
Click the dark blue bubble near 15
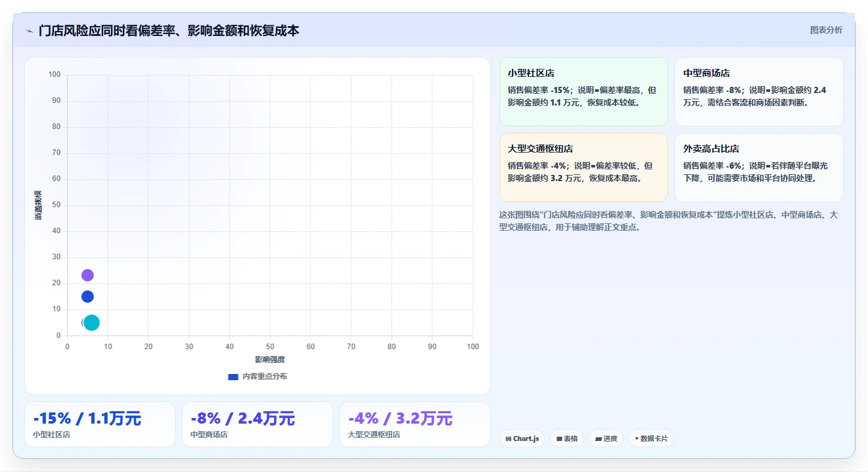(x=87, y=296)
